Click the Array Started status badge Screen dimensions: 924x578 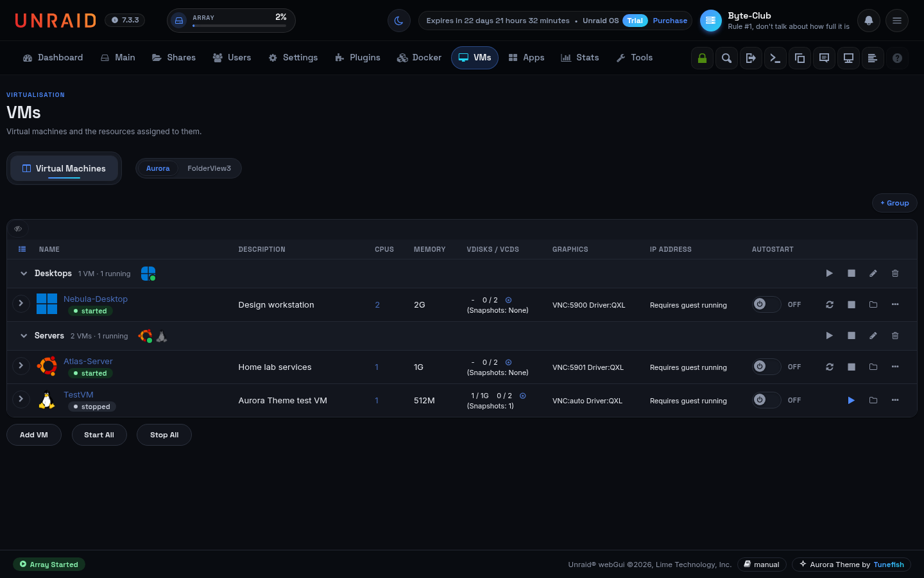(49, 565)
